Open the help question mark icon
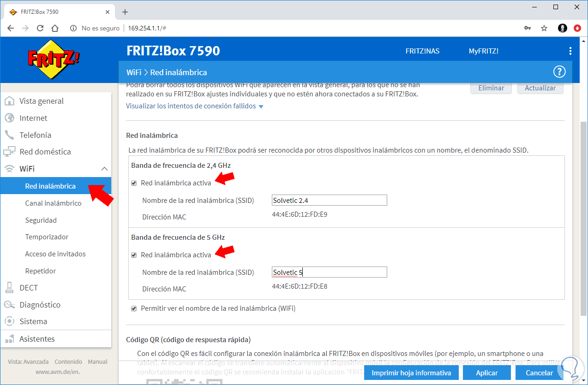Screen dimensions: 588x385 [559, 72]
